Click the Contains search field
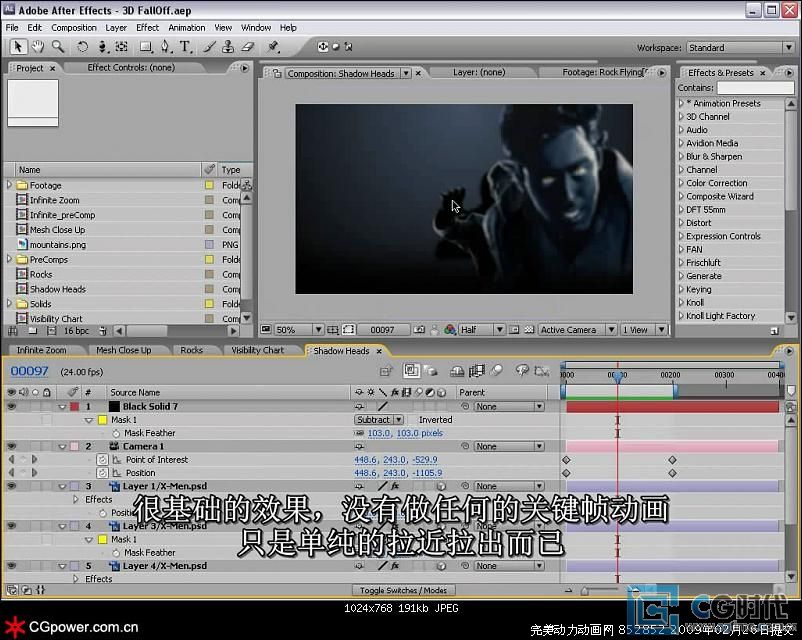Image resolution: width=802 pixels, height=640 pixels. (755, 88)
